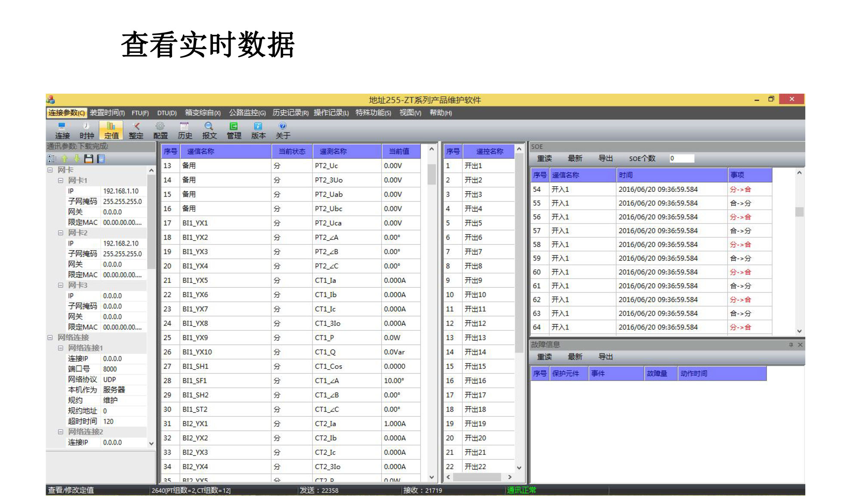Click the floppy disk save icon
847x504 pixels.
pos(89,159)
